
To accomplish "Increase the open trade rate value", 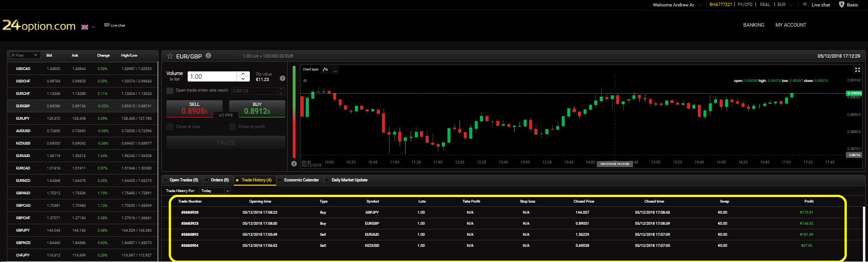I will 281,89.
